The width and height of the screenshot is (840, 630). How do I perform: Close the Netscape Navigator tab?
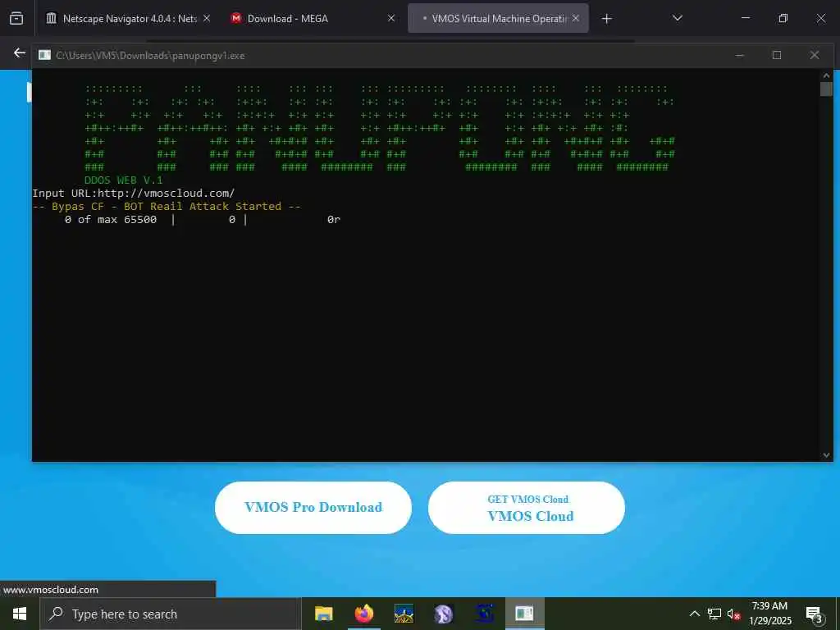tap(207, 18)
